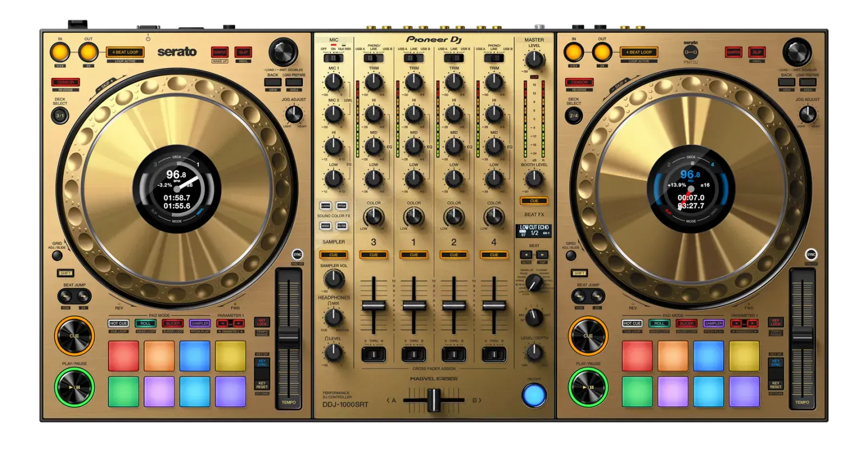The image size is (868, 451).
Task: Trigger 4 BEAT LOOP on left deck
Action: pos(125,52)
